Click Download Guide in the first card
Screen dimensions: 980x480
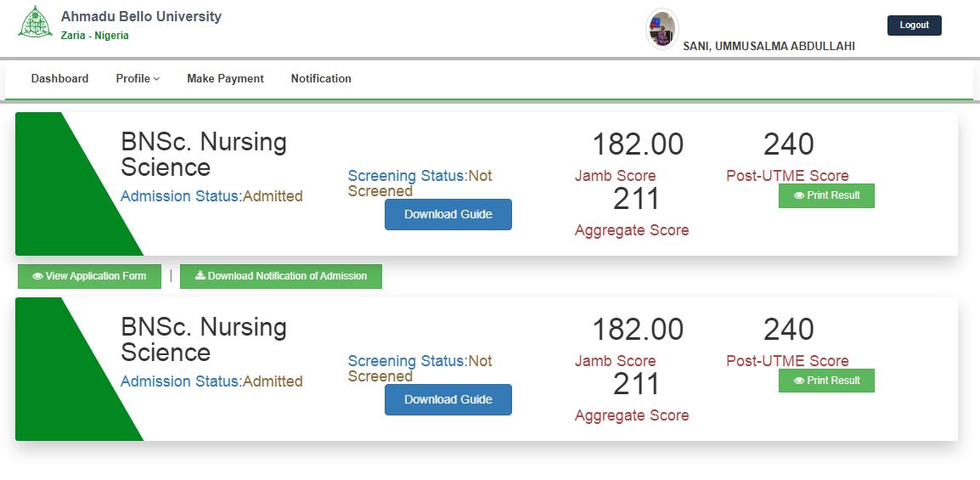(448, 215)
